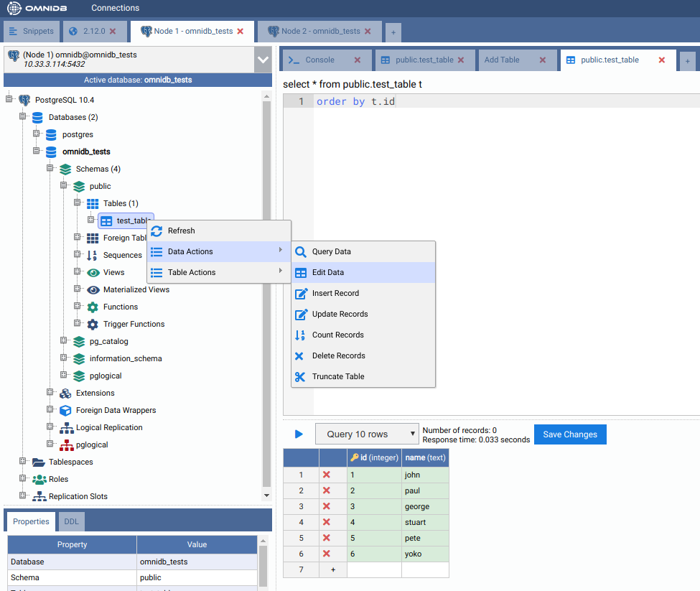Click the Roles icon in tree
The height and width of the screenshot is (591, 700).
39,479
